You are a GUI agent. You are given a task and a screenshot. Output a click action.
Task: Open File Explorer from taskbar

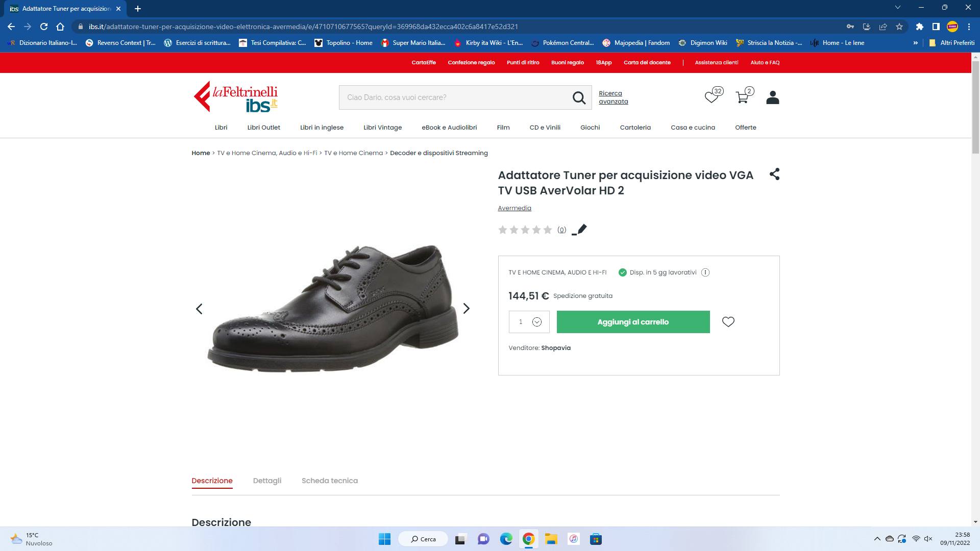pyautogui.click(x=551, y=539)
